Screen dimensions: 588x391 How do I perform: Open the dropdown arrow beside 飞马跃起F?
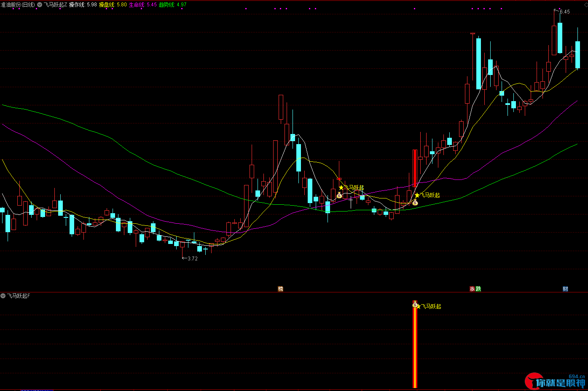[x=3, y=296]
